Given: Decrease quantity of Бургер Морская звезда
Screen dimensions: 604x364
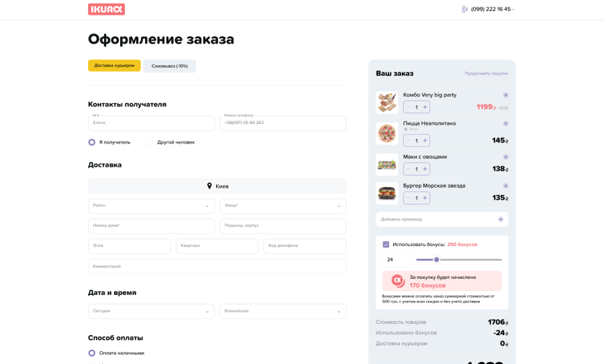Looking at the screenshot, I should tap(408, 198).
